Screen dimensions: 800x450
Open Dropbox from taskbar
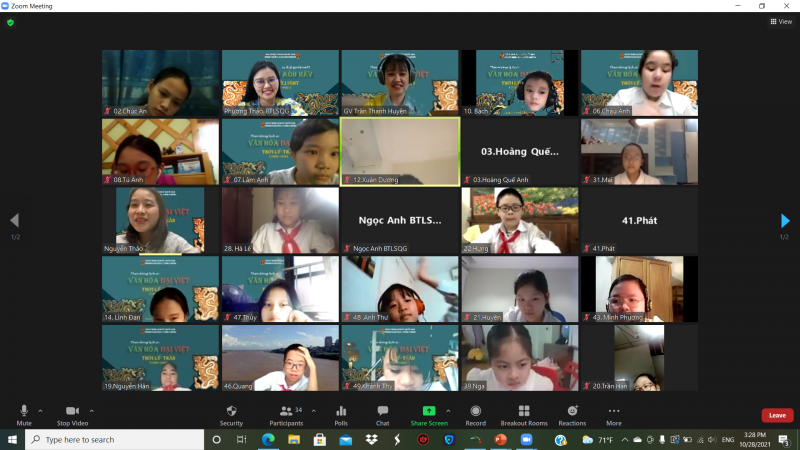click(371, 439)
